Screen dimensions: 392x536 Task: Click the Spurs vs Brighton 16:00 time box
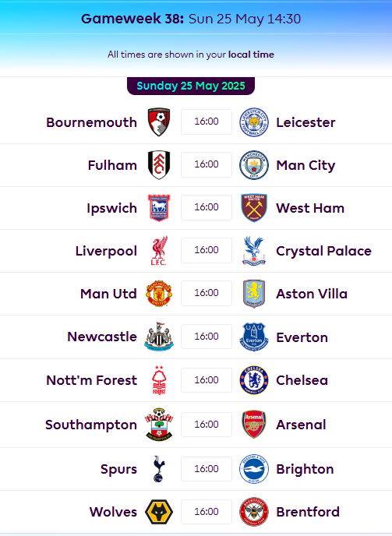tap(207, 469)
